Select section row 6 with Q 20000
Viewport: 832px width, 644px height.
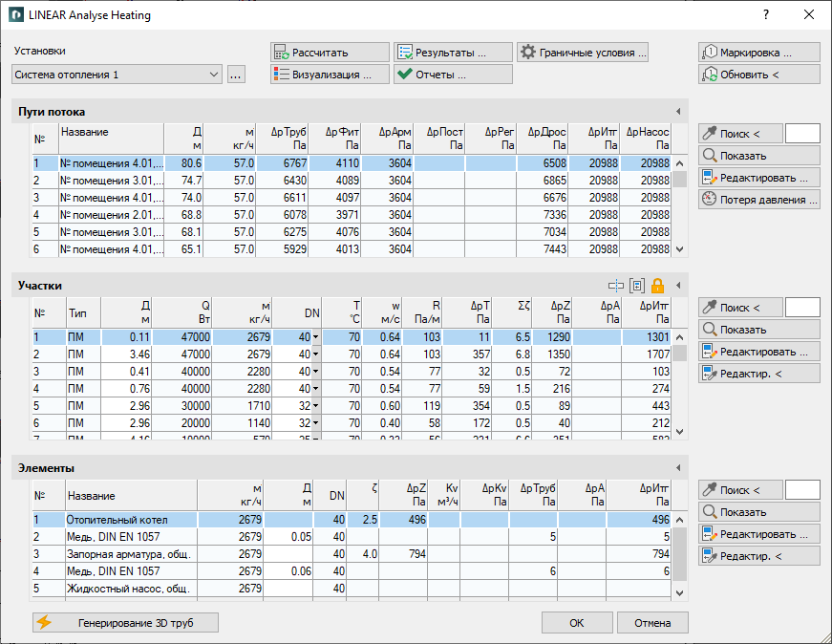click(352, 423)
